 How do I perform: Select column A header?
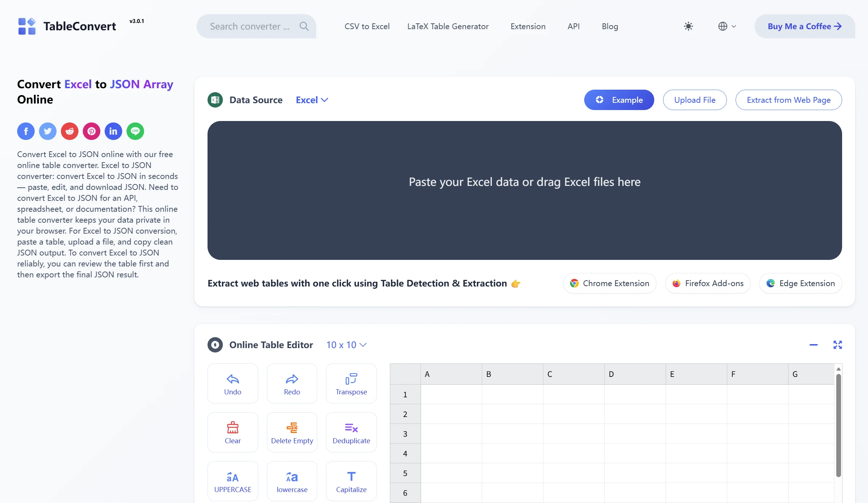tap(451, 374)
